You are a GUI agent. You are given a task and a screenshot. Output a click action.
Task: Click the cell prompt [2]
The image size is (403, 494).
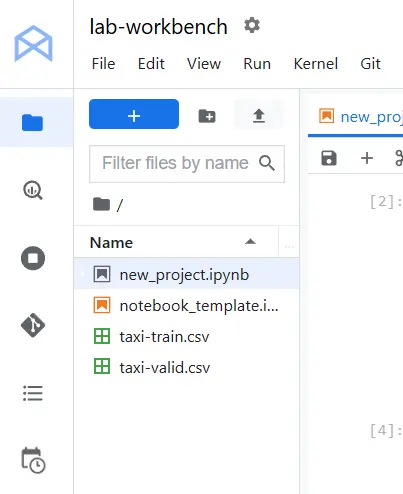[386, 202]
